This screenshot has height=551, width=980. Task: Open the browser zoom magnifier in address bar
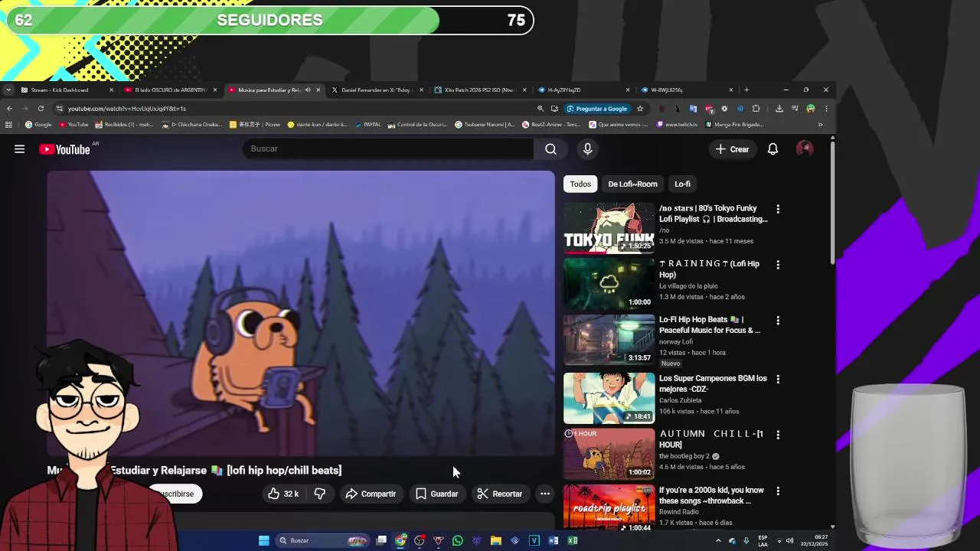541,109
